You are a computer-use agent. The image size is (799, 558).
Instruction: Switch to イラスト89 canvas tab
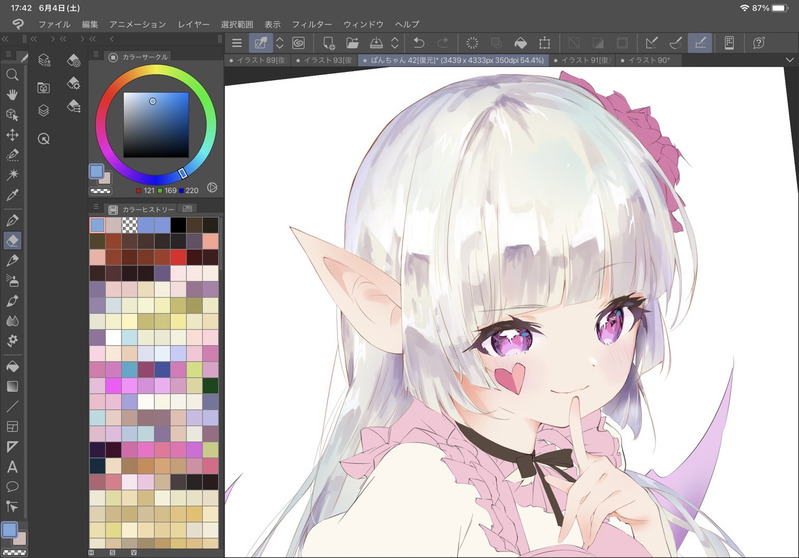258,60
